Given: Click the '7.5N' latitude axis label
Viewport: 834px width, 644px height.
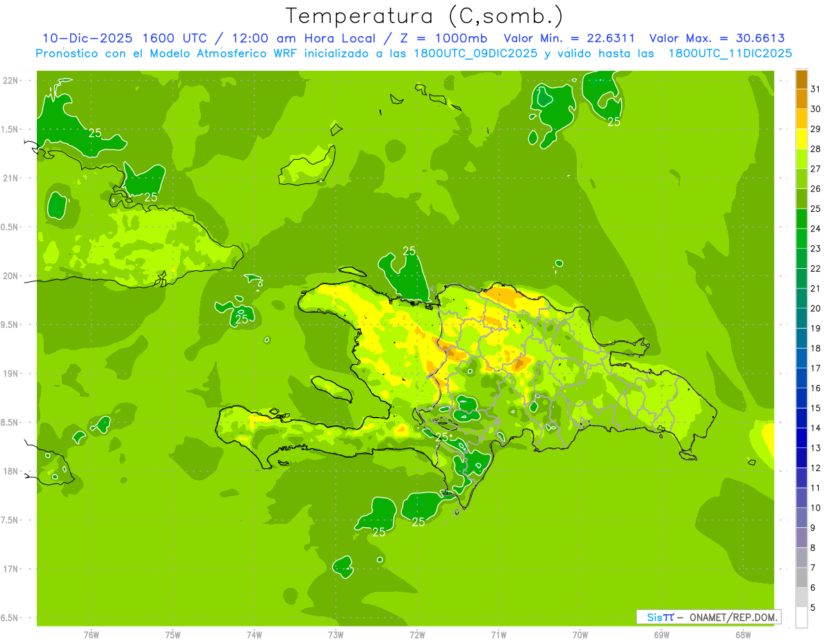Looking at the screenshot, I should pyautogui.click(x=10, y=520).
